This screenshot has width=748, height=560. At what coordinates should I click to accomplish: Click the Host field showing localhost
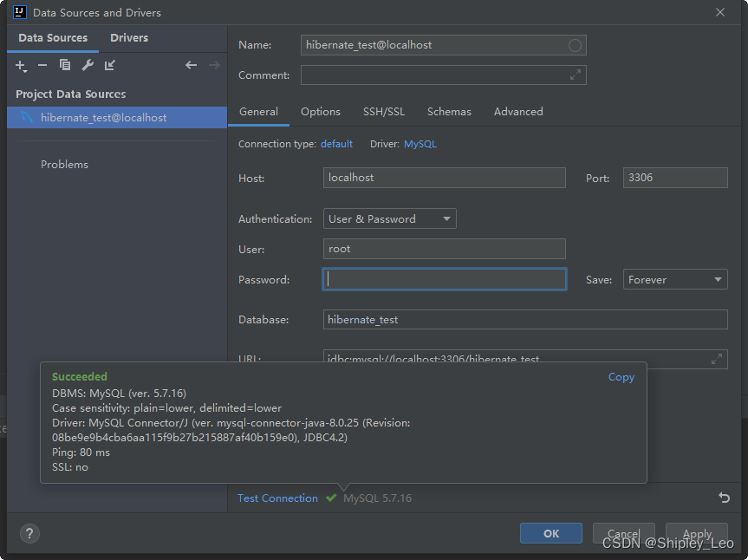point(444,178)
